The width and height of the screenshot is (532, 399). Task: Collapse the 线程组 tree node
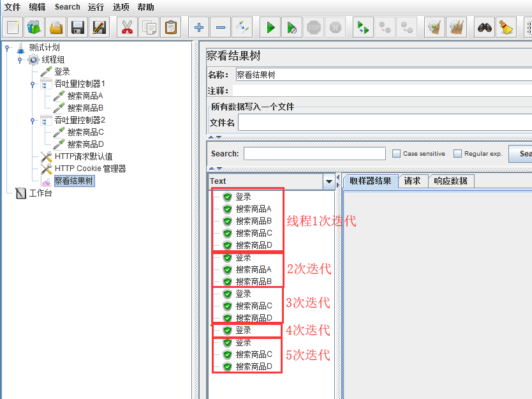coord(21,59)
